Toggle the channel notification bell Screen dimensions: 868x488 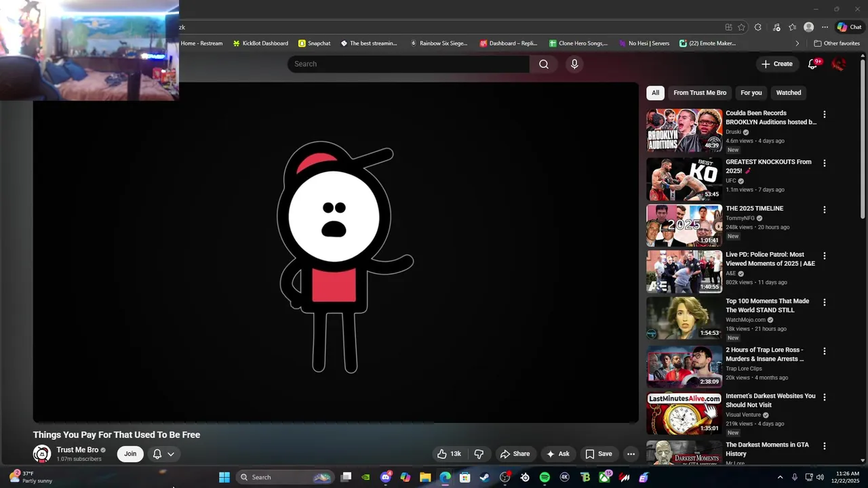tap(157, 454)
